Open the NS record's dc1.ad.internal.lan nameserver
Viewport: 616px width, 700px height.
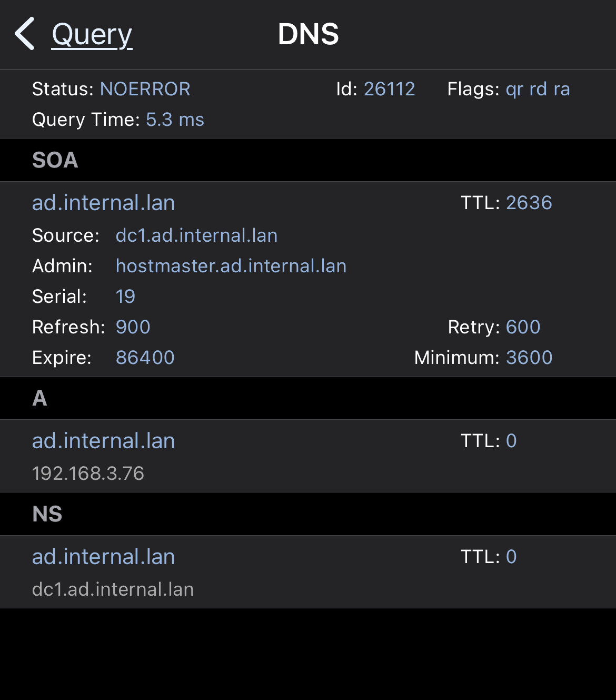(x=113, y=589)
